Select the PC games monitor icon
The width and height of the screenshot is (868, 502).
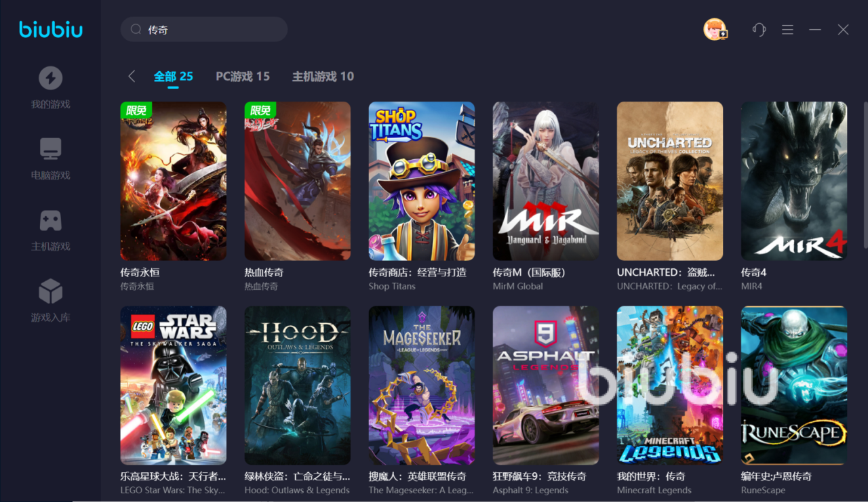pos(51,149)
